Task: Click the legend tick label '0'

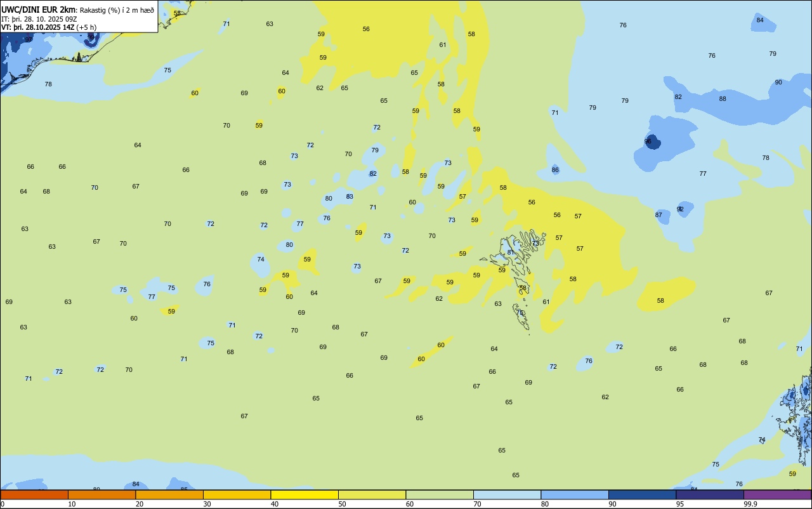Action: pyautogui.click(x=3, y=504)
